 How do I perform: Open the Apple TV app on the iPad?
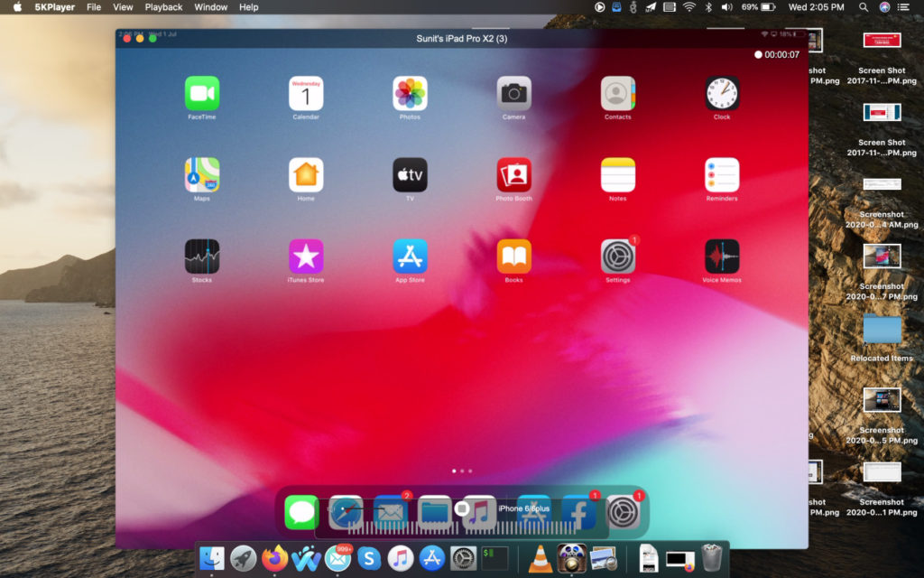411,174
